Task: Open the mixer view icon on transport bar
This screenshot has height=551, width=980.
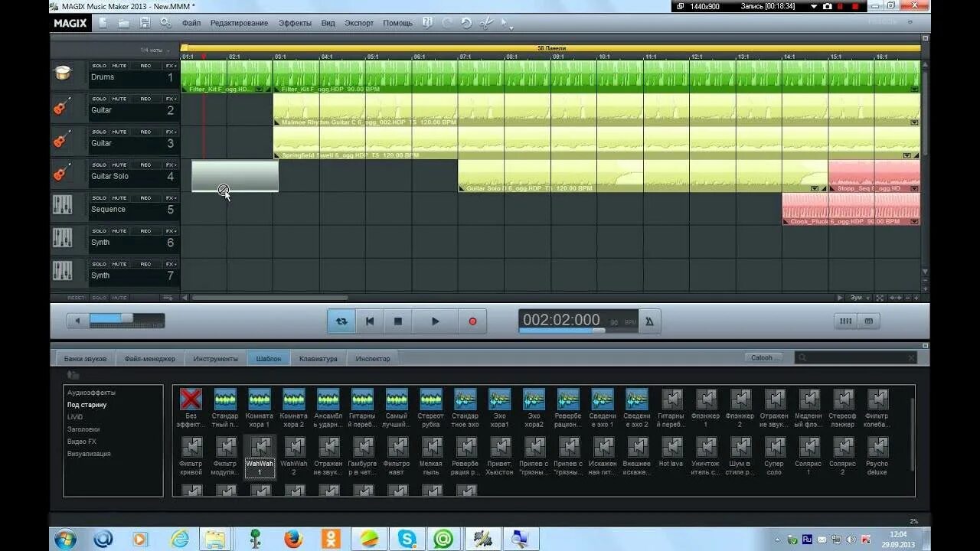Action: click(845, 321)
